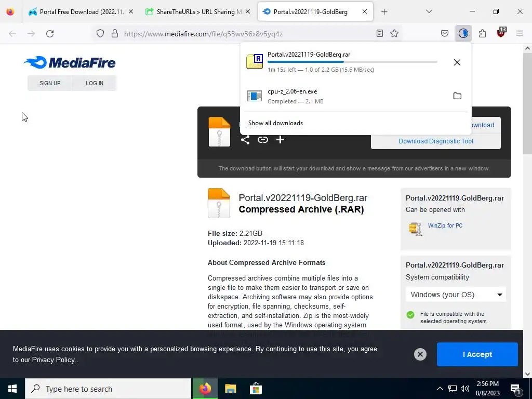The width and height of the screenshot is (532, 399).
Task: Copy link with the chain icon
Action: (x=262, y=140)
